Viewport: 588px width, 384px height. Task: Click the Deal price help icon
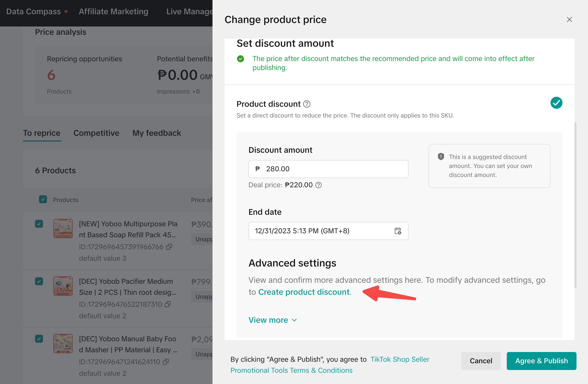coord(318,185)
